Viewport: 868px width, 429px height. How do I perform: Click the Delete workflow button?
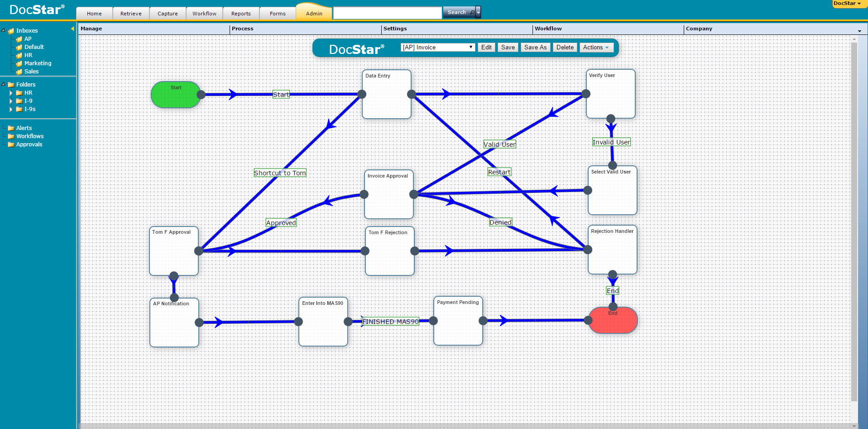565,48
